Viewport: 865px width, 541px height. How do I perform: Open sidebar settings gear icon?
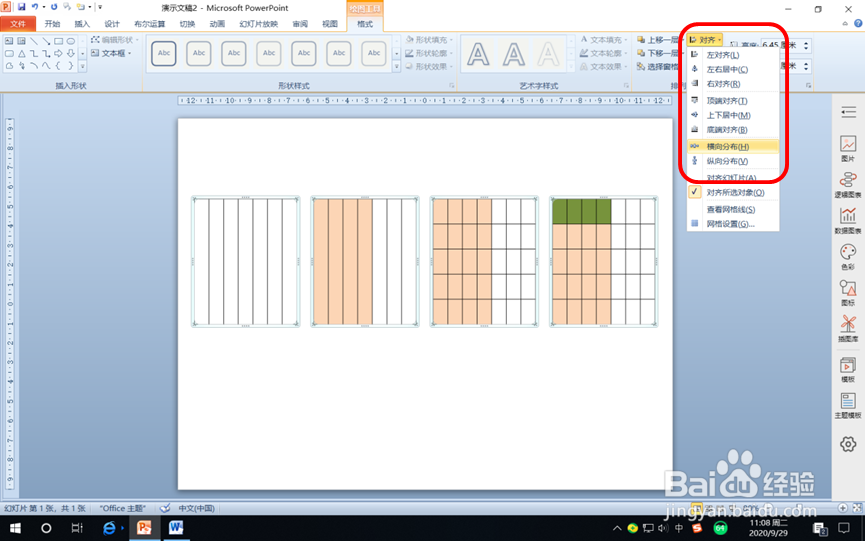848,444
